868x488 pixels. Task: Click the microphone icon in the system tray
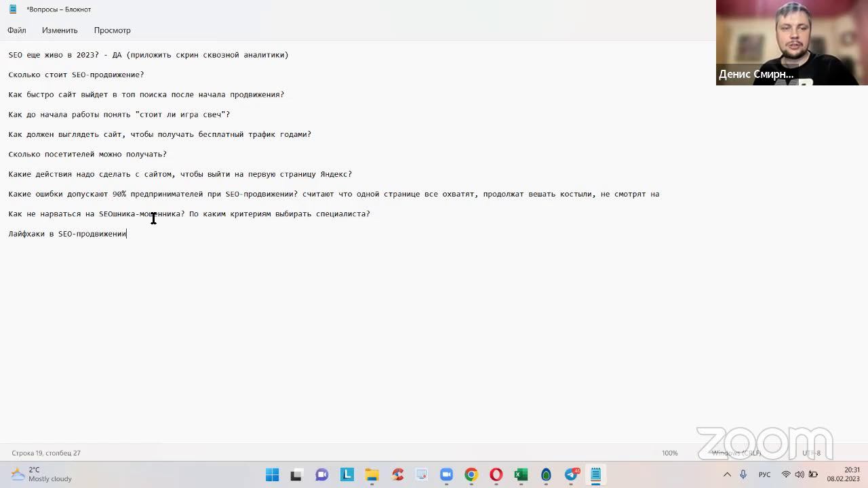click(743, 474)
